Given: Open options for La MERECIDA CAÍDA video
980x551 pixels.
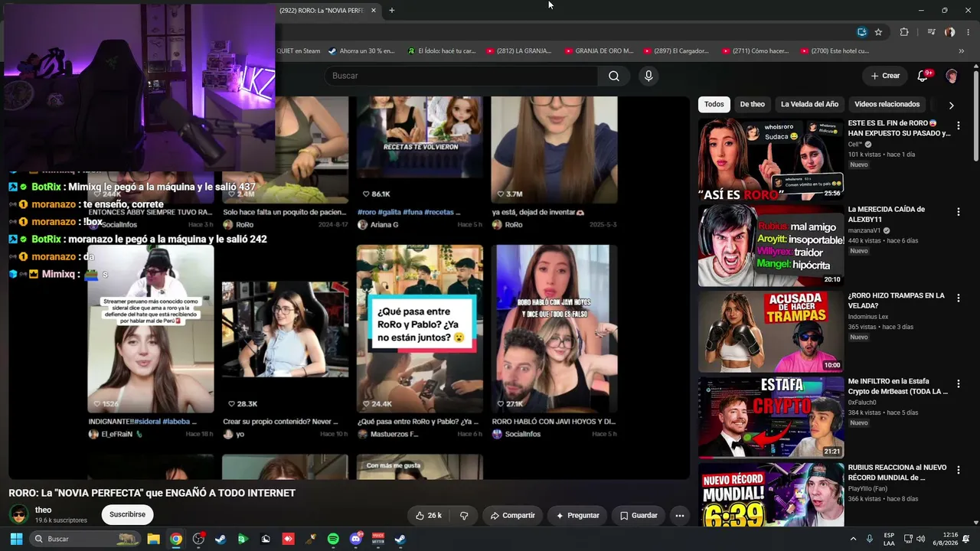Looking at the screenshot, I should 958,212.
